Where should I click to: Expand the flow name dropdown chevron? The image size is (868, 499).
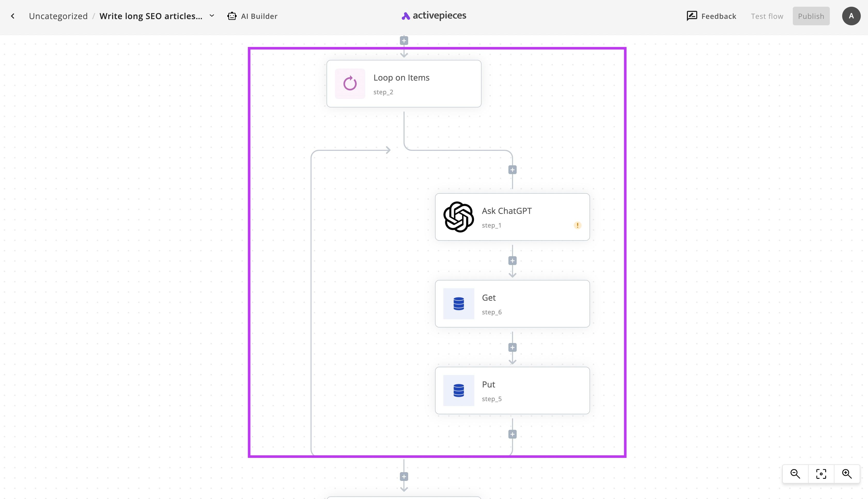pos(212,16)
